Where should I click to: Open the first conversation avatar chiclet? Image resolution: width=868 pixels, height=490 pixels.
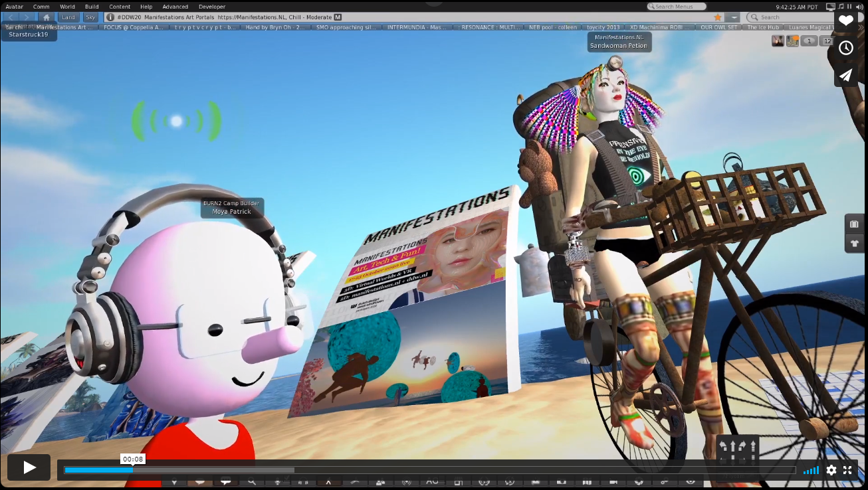pyautogui.click(x=778, y=41)
